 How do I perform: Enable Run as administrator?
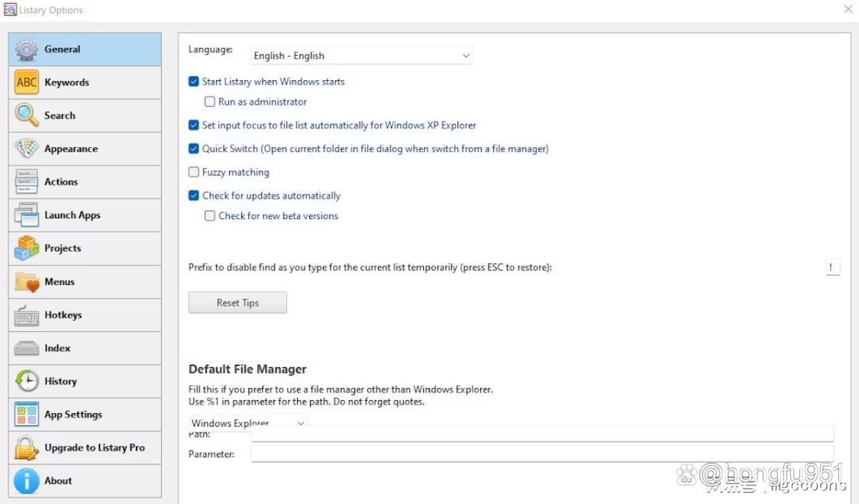(210, 102)
